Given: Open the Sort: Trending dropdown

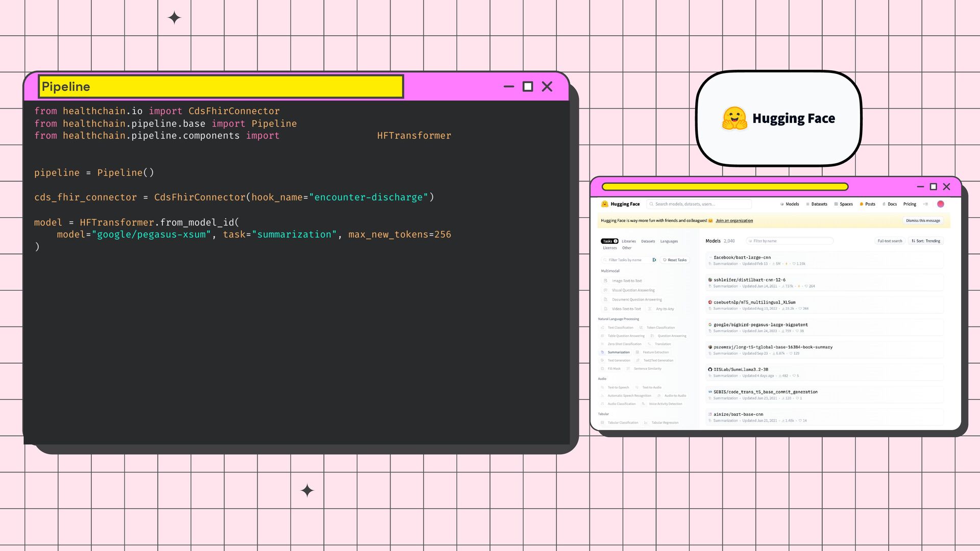Looking at the screenshot, I should [x=926, y=241].
